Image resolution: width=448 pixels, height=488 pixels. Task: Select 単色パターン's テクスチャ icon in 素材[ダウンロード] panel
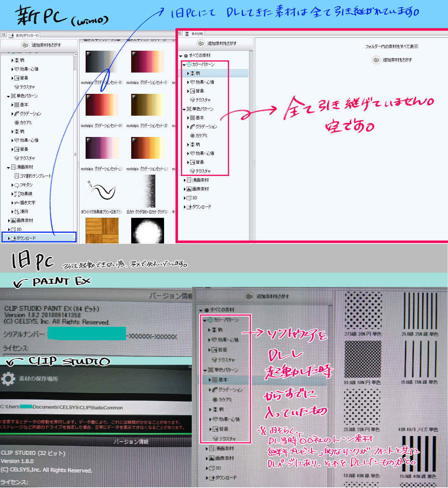click(x=17, y=158)
